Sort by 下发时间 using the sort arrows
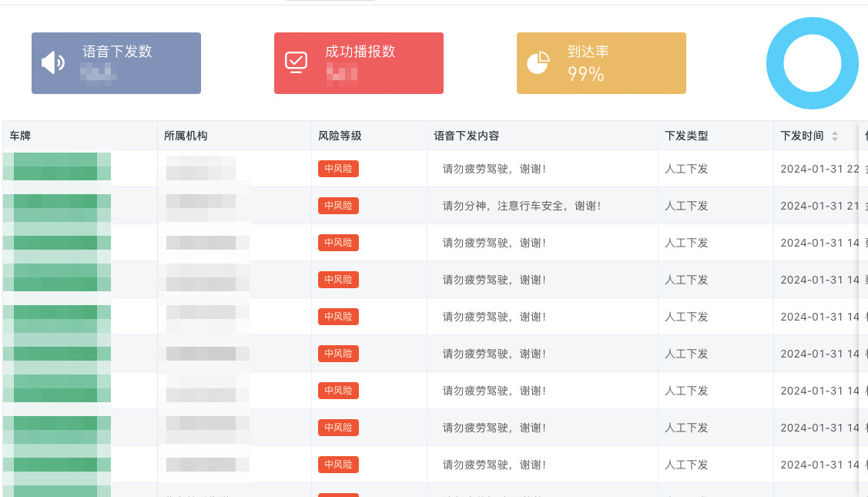This screenshot has height=497, width=868. coord(835,136)
